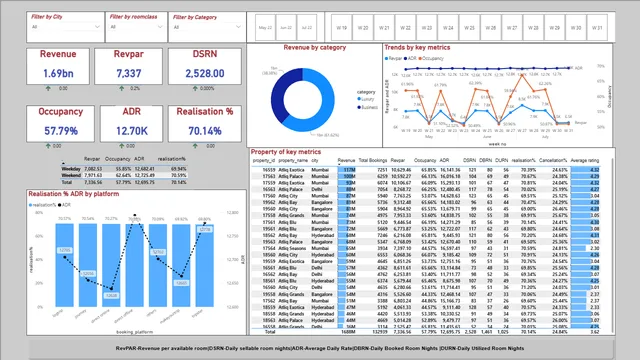The height and width of the screenshot is (360, 640).
Task: Click the Weekday row in day-type table
Action: click(x=124, y=169)
